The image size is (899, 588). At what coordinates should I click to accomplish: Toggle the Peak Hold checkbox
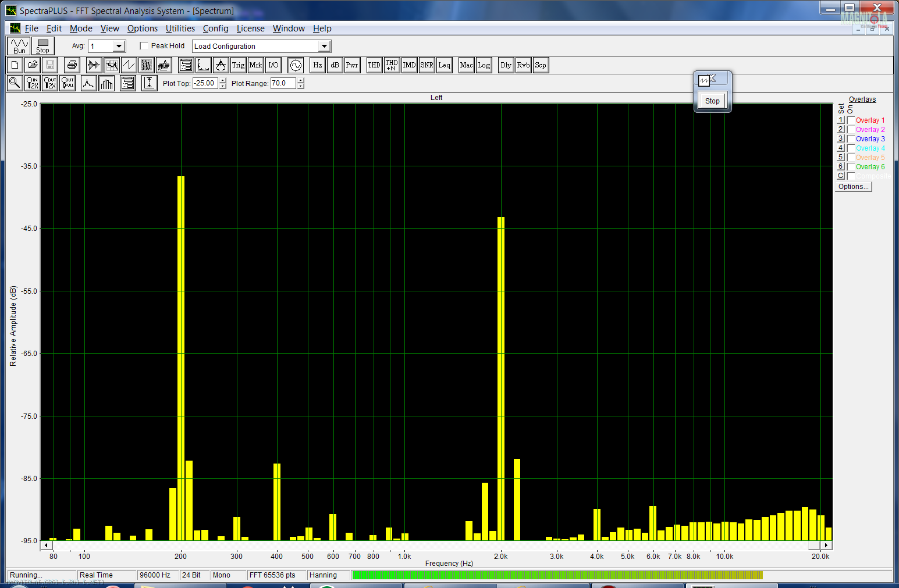144,46
